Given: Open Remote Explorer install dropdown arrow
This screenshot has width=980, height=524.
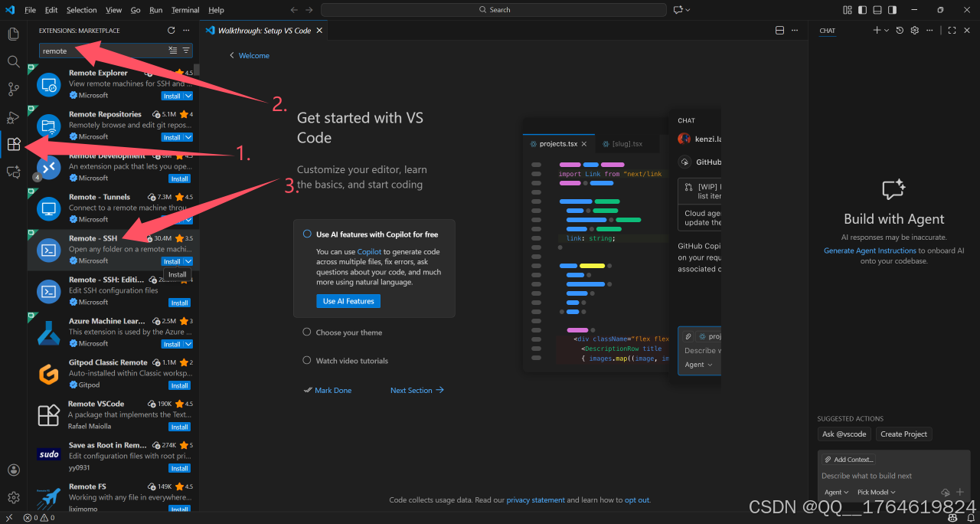Looking at the screenshot, I should pyautogui.click(x=188, y=96).
